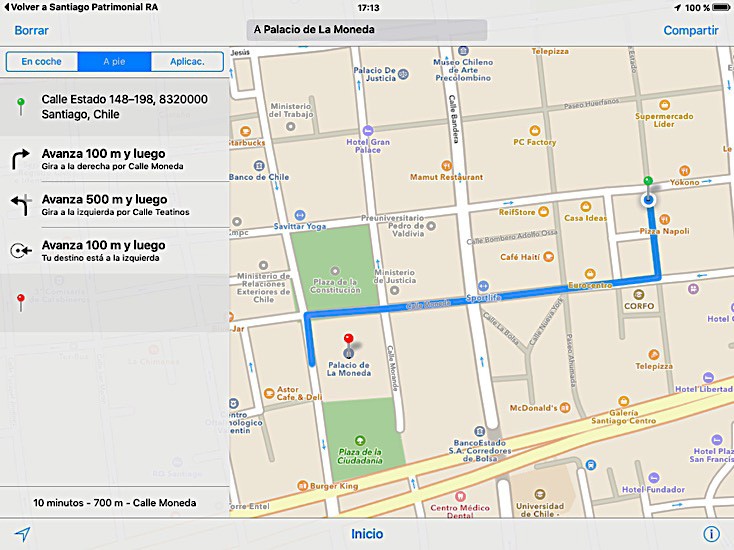Select the A pie walking tab
734x550 pixels.
[114, 62]
